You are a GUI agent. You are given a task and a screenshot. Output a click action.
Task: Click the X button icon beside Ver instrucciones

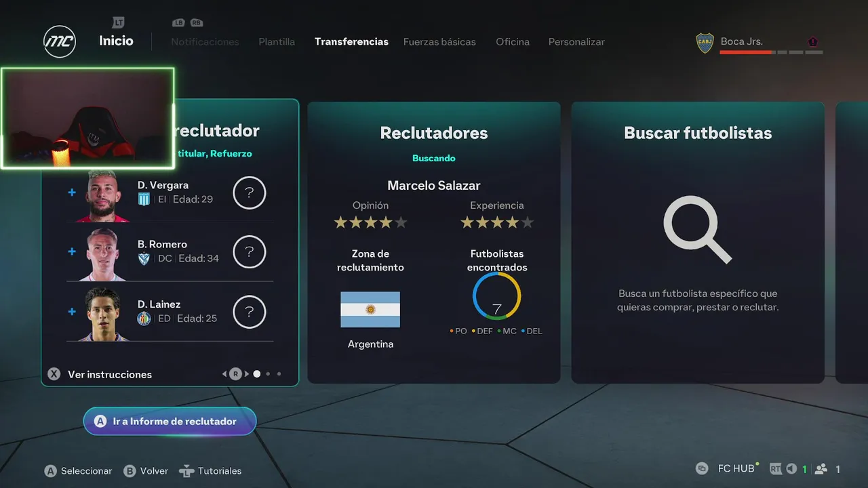pyautogui.click(x=54, y=374)
